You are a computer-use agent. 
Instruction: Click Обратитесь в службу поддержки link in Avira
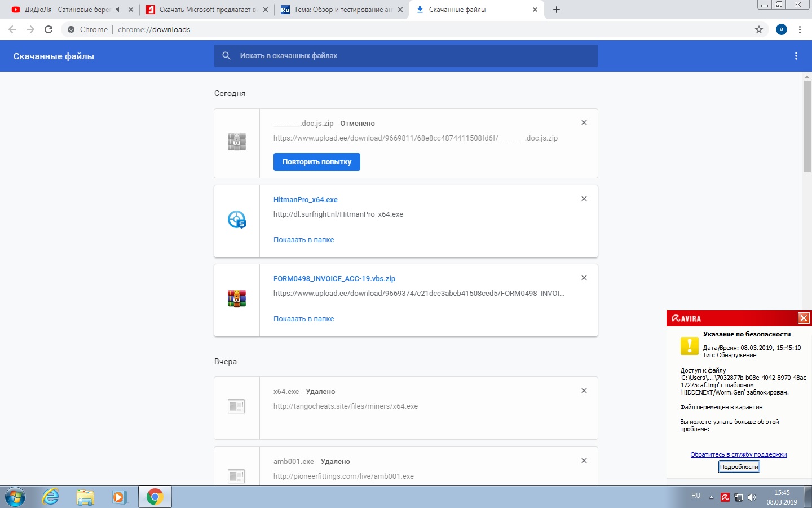tap(739, 454)
